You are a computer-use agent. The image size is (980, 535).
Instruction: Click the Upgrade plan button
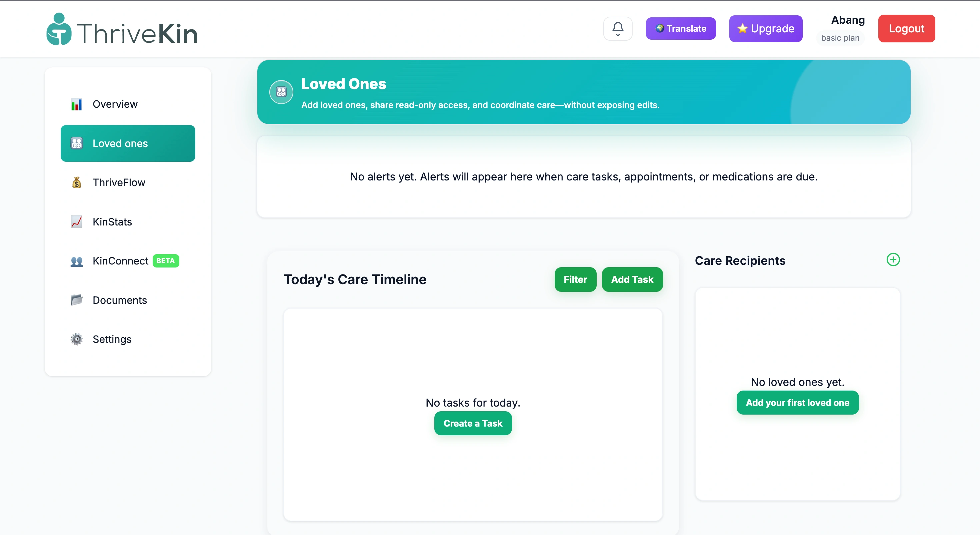(x=765, y=29)
